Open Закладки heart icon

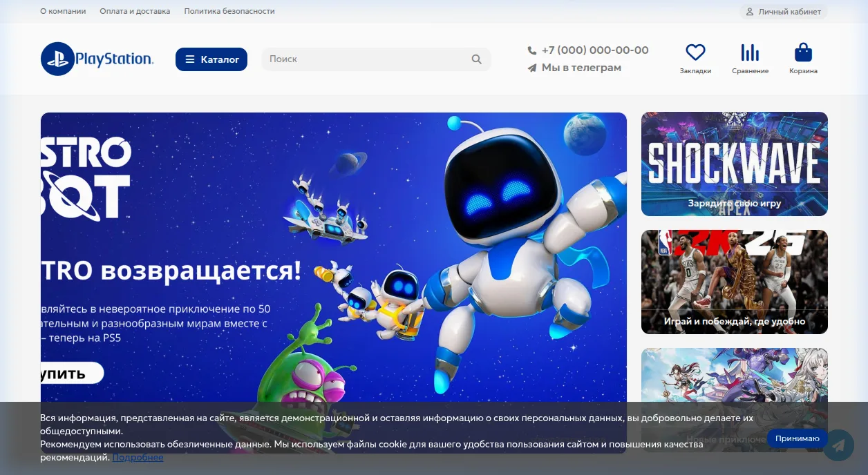click(695, 52)
